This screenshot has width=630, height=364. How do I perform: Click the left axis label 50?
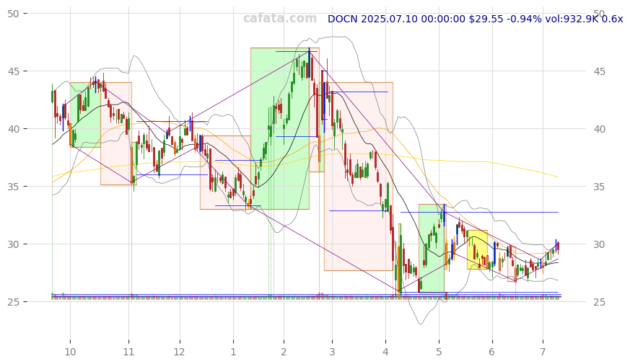[13, 14]
